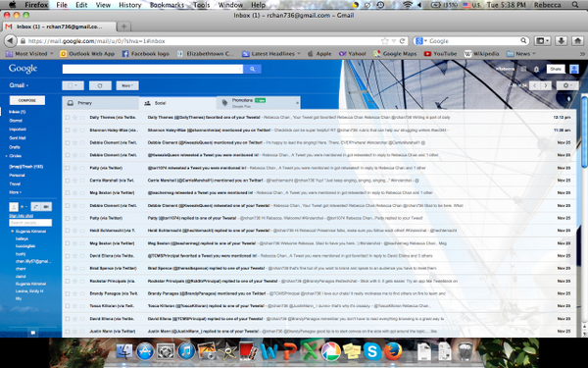The image size is (588, 368).
Task: Switch to the Primary inbox tab
Action: coord(101,103)
